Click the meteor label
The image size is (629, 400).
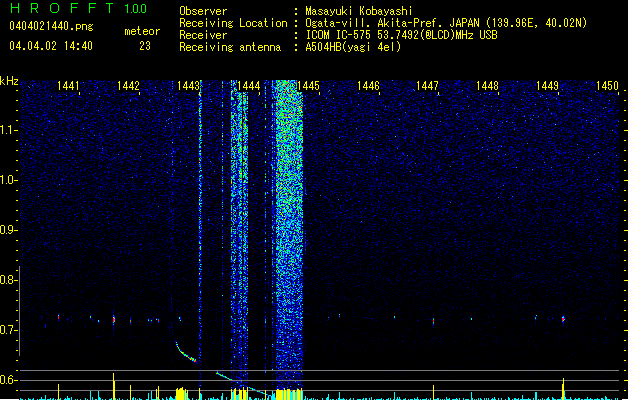pos(142,31)
